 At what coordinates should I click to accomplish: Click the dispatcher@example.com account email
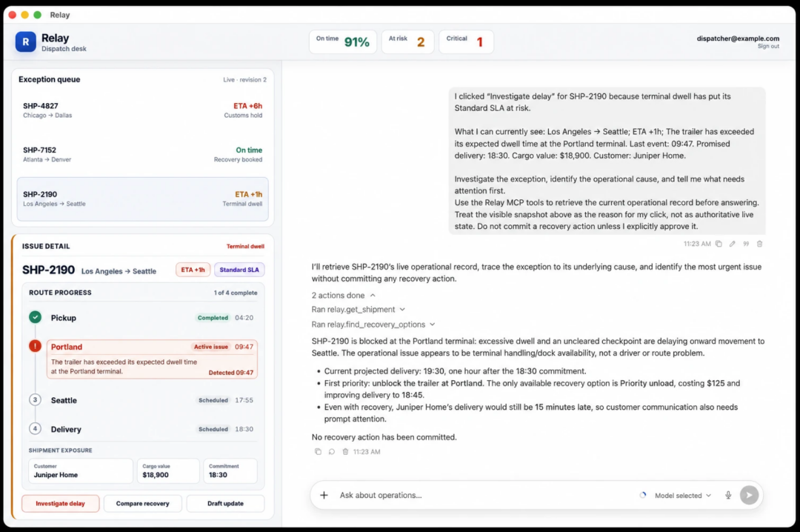[x=738, y=39]
